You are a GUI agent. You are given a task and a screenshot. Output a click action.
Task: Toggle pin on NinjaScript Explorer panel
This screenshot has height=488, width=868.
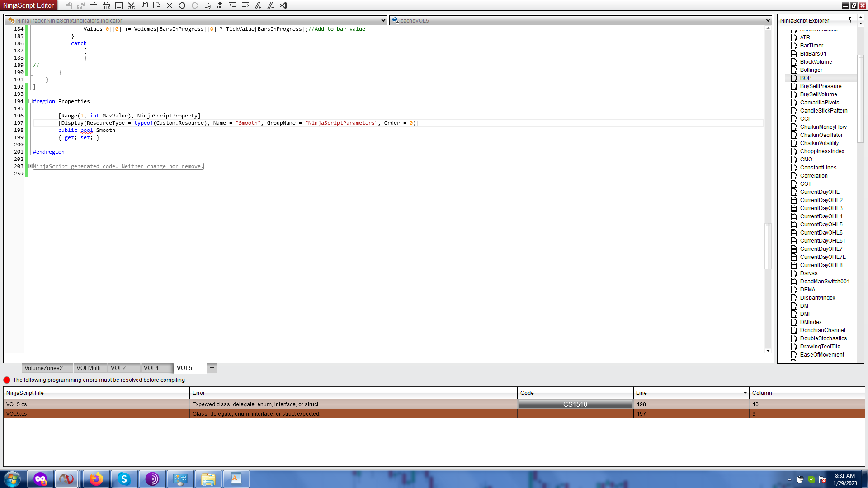(x=850, y=20)
